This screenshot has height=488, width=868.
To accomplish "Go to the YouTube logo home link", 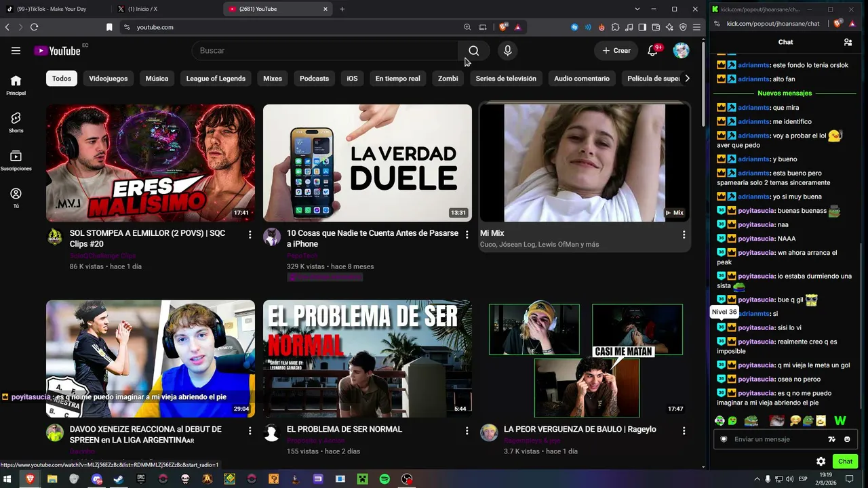I will pyautogui.click(x=58, y=51).
